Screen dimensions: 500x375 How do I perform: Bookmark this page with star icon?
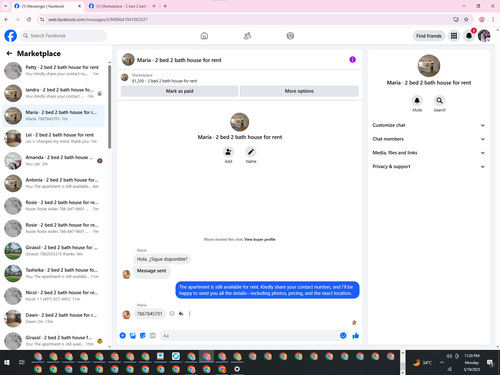point(466,20)
